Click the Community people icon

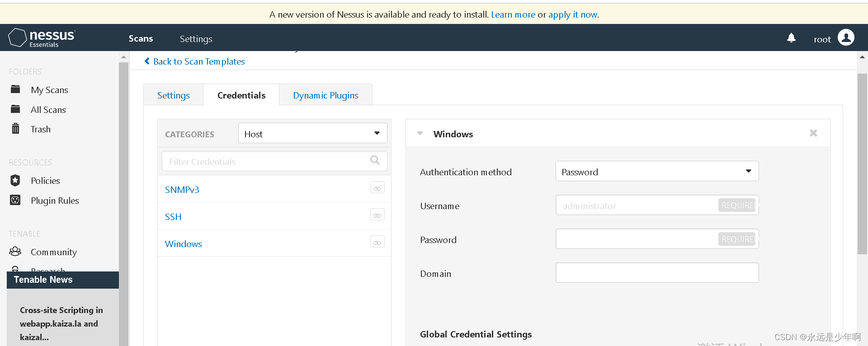point(15,251)
